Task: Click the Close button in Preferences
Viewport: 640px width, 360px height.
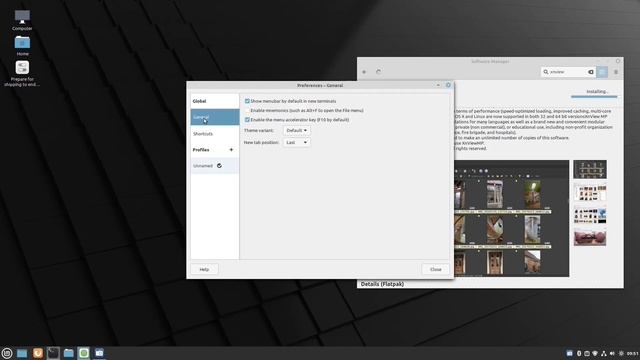Action: (x=436, y=269)
